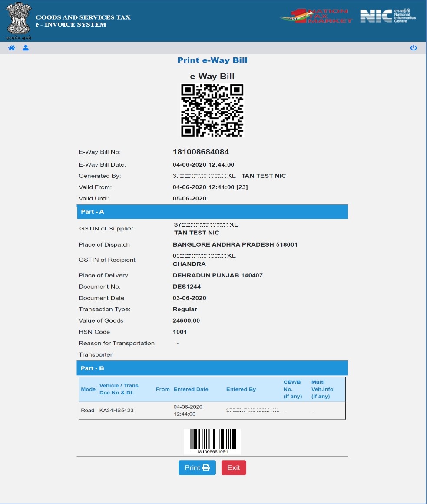Select Place of Dispatch BANGLORE ANDHRA PRADESH
This screenshot has height=504, width=427.
[235, 244]
